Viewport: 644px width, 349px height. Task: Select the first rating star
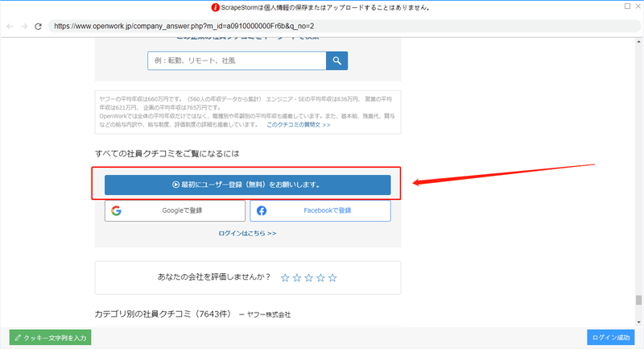pos(285,278)
